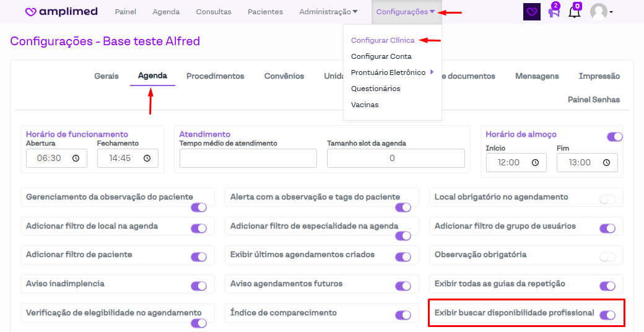Screen dimensions: 644x332
Task: Click the clock icon in lunch Início field
Action: (535, 163)
